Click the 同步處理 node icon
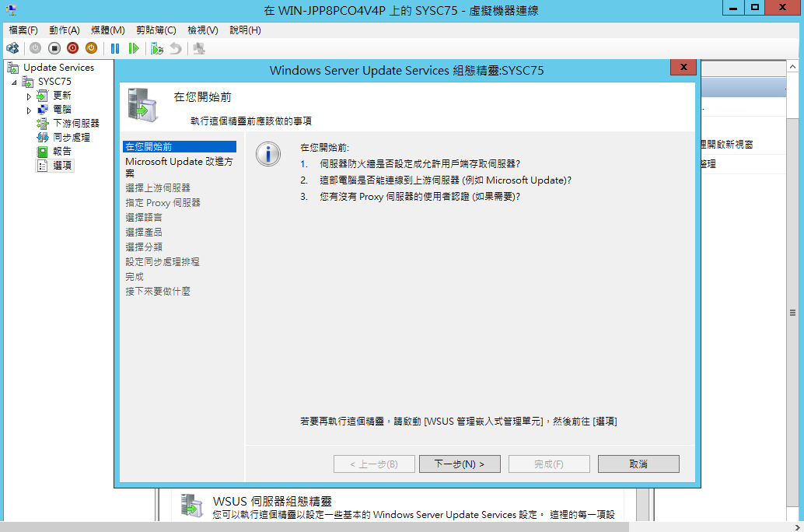804x532 pixels. click(43, 138)
